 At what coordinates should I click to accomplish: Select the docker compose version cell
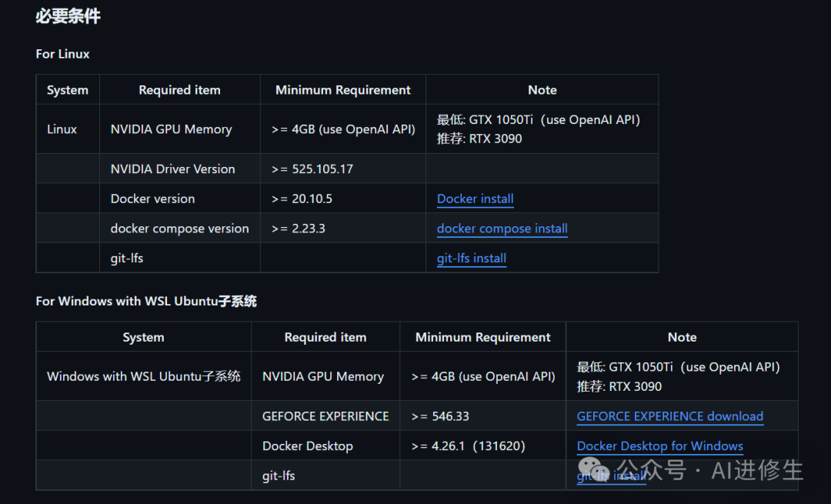pos(179,229)
